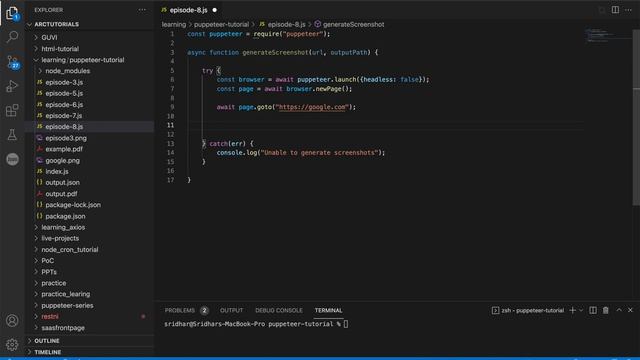
Task: Expand the PoC folder
Action: pyautogui.click(x=47, y=261)
